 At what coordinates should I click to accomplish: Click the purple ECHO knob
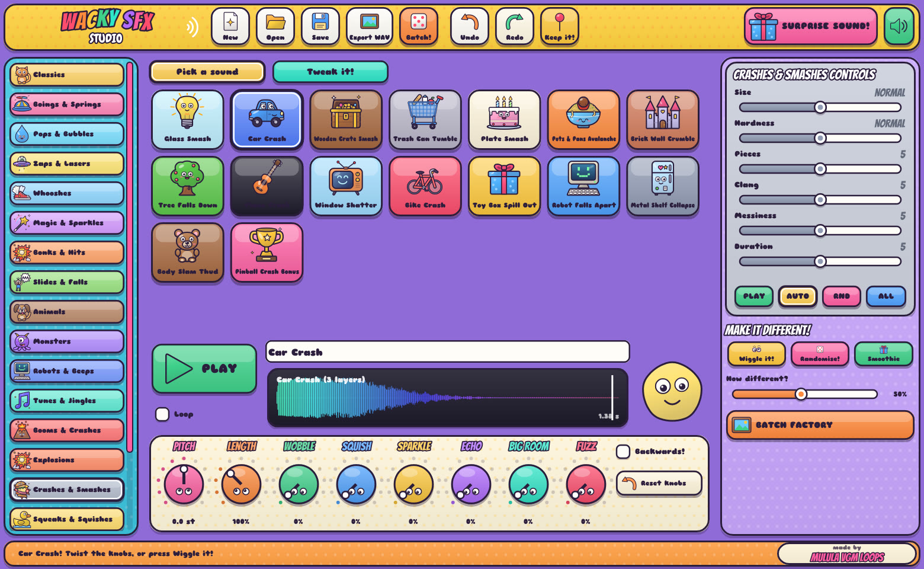click(x=471, y=484)
